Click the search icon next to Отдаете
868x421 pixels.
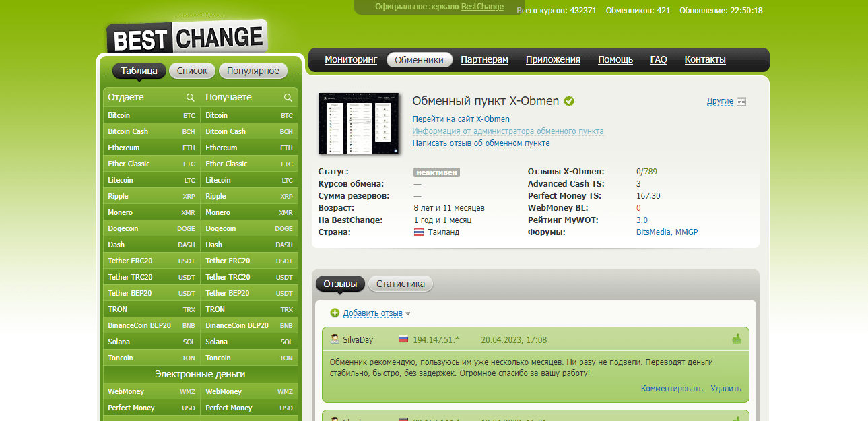point(191,98)
